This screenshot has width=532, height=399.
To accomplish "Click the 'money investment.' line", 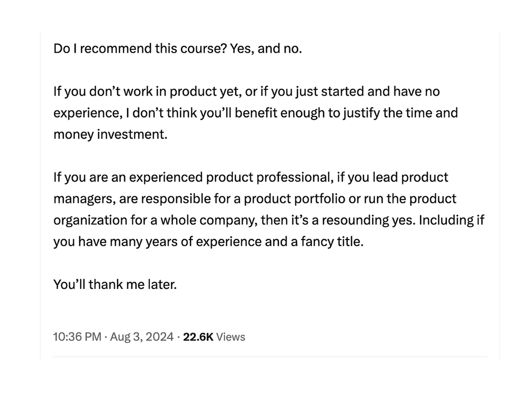I will point(110,134).
